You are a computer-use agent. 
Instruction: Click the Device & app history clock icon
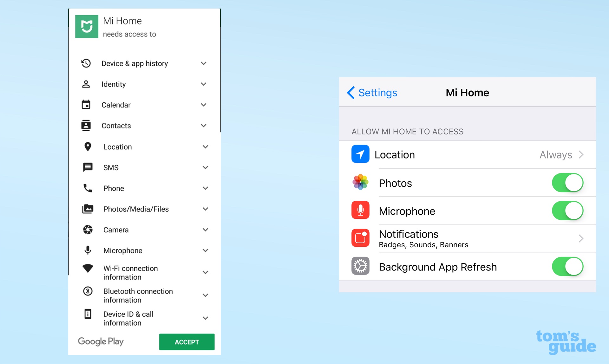(x=86, y=63)
